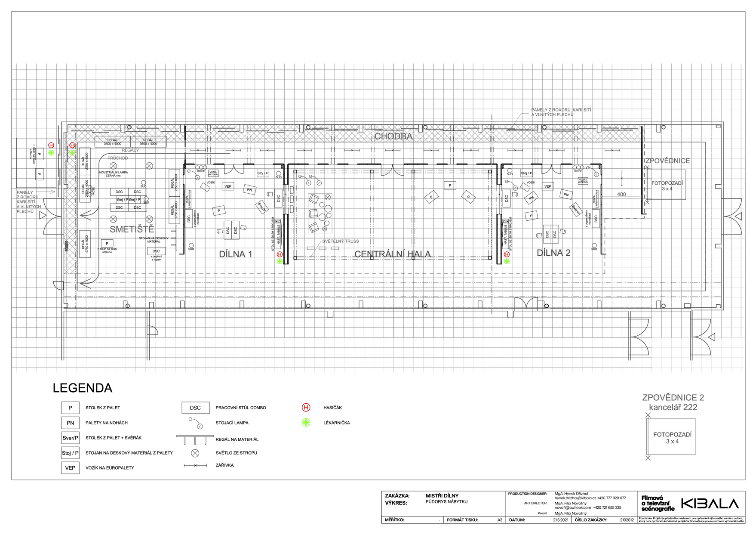Click the red H hasičák symbol in the legend

pyautogui.click(x=306, y=407)
